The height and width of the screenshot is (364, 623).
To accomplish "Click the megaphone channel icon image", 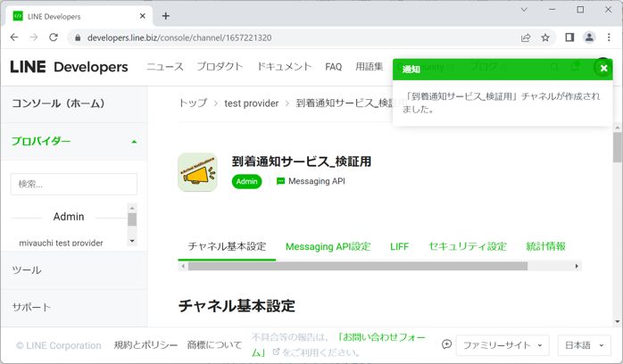I will (x=197, y=172).
